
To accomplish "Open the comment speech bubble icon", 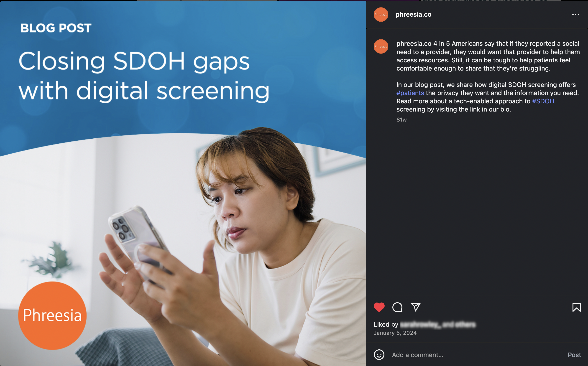I will 397,307.
